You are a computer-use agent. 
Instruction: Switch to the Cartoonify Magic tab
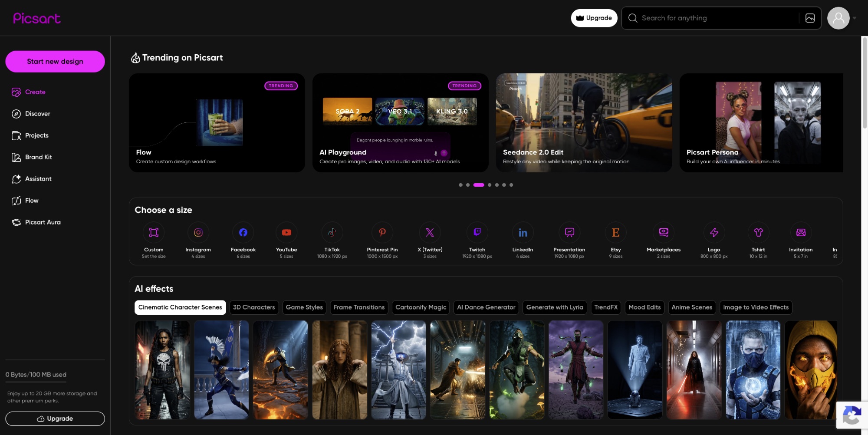(421, 307)
